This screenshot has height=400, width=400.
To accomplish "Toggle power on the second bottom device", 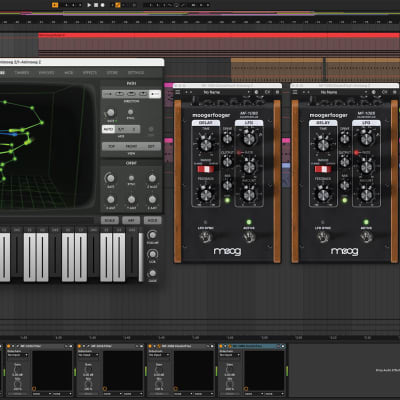I will (x=79, y=346).
